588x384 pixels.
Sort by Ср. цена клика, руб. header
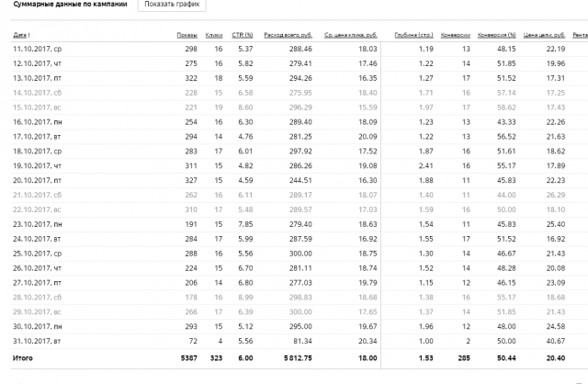[x=351, y=35]
